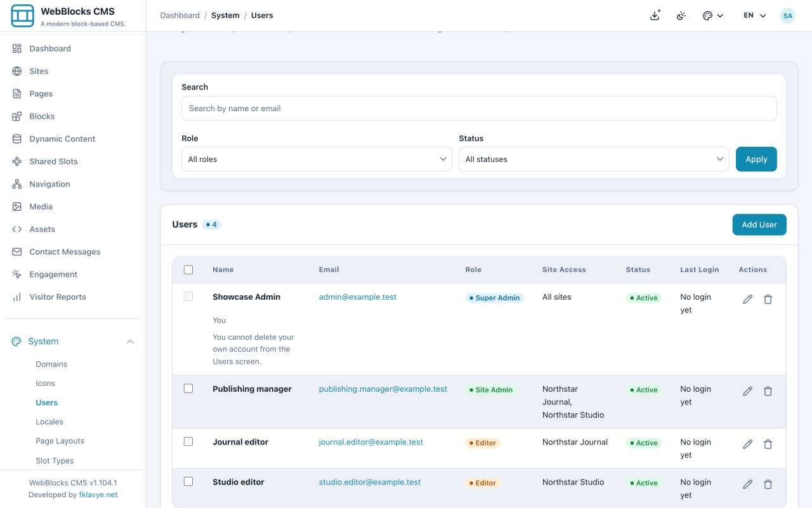The width and height of the screenshot is (812, 508).
Task: Click the trash icon for Showcase Admin
Action: click(768, 299)
